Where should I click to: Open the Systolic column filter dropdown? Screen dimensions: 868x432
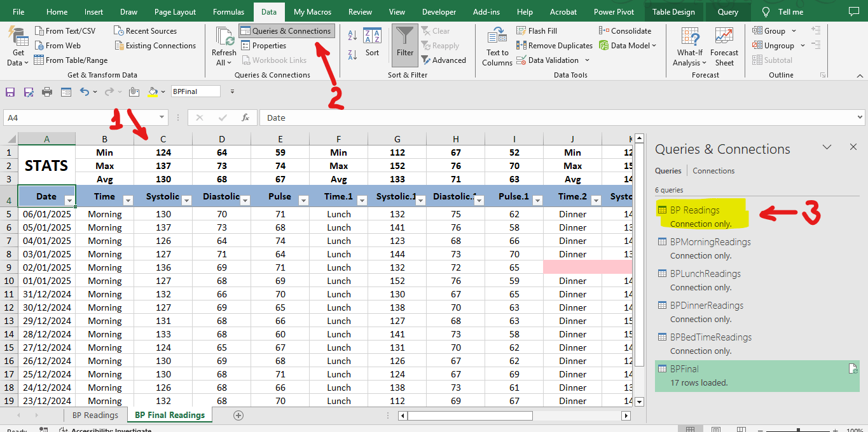tap(186, 200)
